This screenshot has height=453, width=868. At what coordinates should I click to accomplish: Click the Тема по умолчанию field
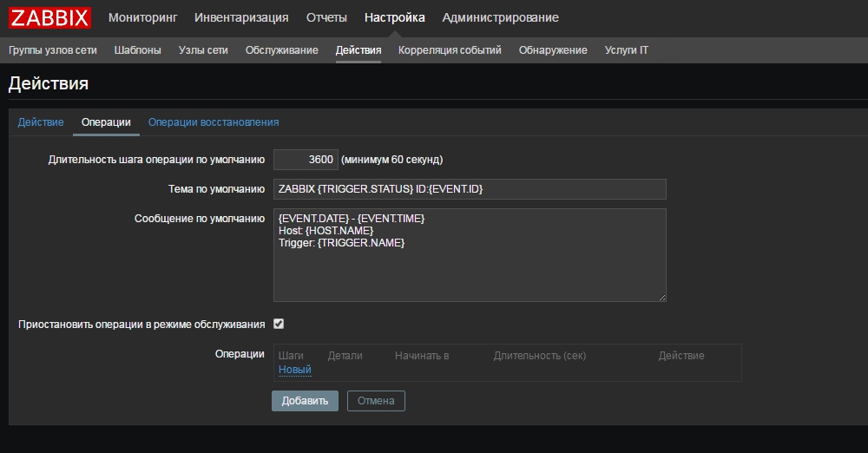point(470,189)
